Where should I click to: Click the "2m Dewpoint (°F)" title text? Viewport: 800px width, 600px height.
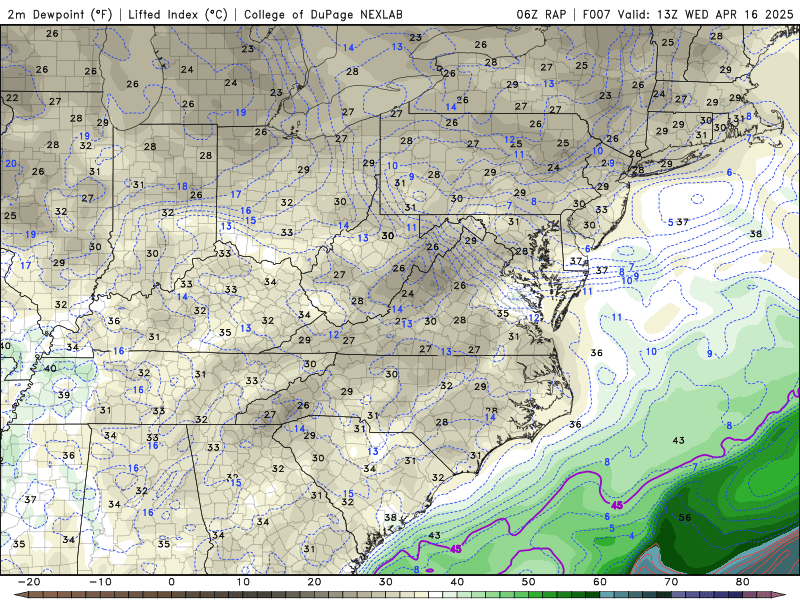coord(60,14)
